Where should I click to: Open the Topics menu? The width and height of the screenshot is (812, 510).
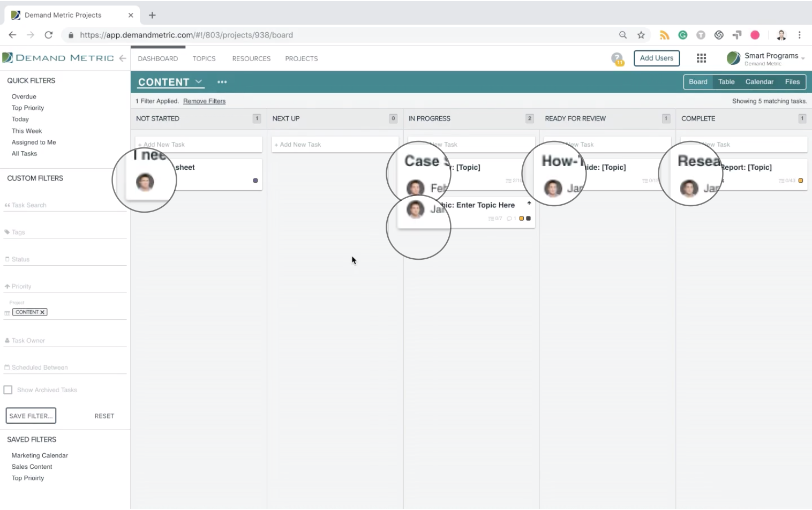click(204, 58)
